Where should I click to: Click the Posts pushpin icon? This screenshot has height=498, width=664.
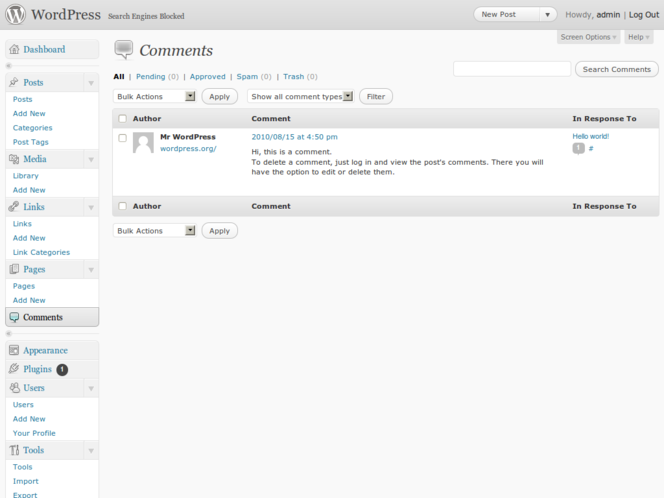14,82
